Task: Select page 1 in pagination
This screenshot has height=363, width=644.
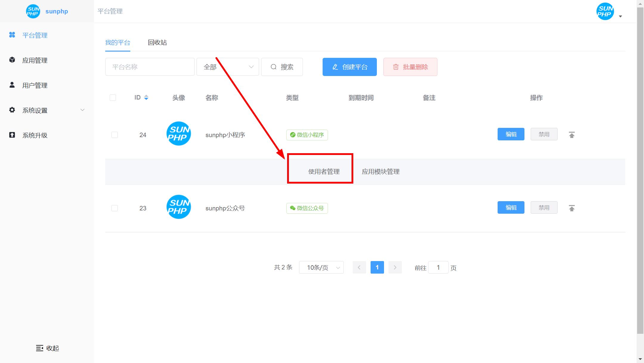Action: (x=377, y=267)
